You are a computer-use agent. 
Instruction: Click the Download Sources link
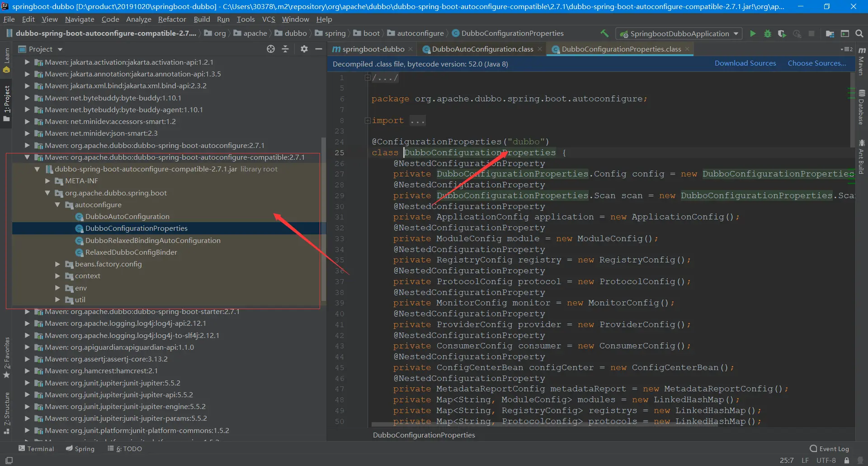tap(745, 63)
